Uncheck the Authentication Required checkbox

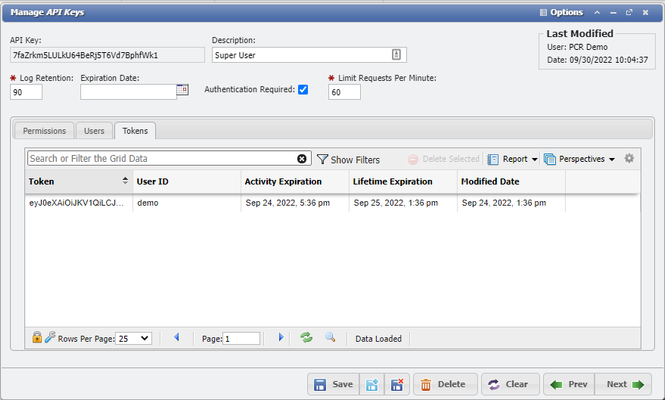click(303, 90)
